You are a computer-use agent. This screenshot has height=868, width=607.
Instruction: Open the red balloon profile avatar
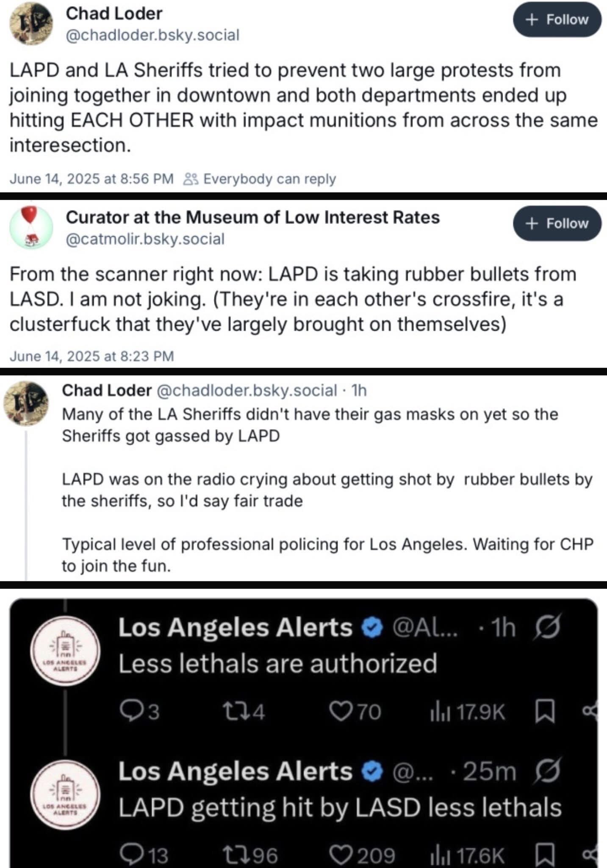click(x=31, y=227)
